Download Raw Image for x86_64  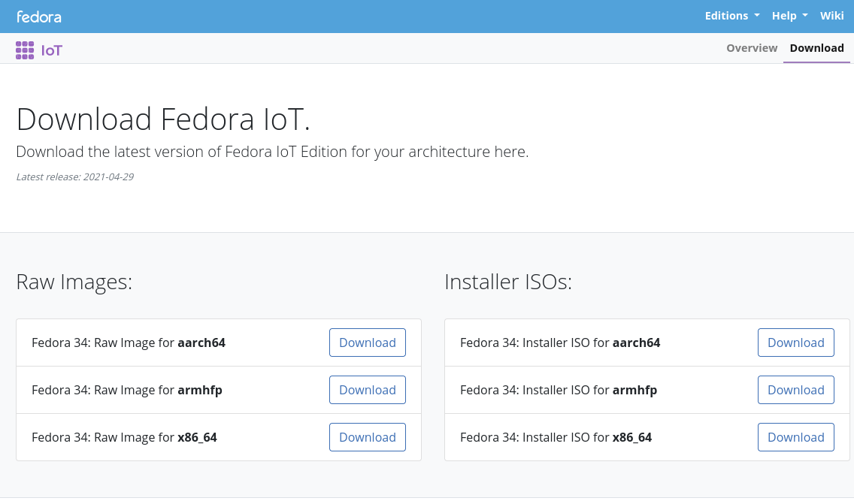(367, 437)
